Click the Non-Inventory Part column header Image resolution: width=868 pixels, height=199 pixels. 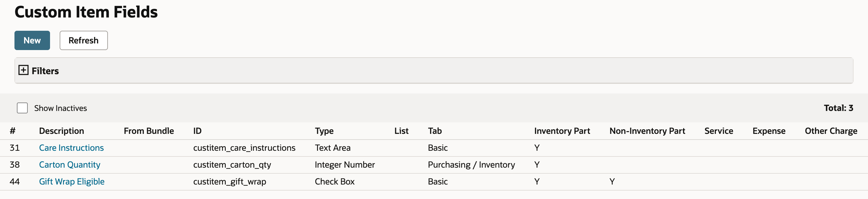[647, 131]
